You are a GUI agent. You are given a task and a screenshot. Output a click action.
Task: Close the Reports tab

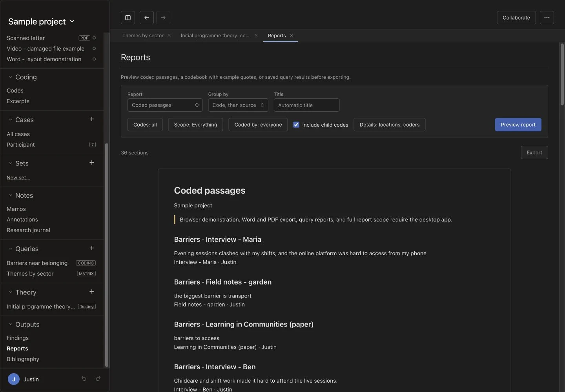click(x=292, y=35)
